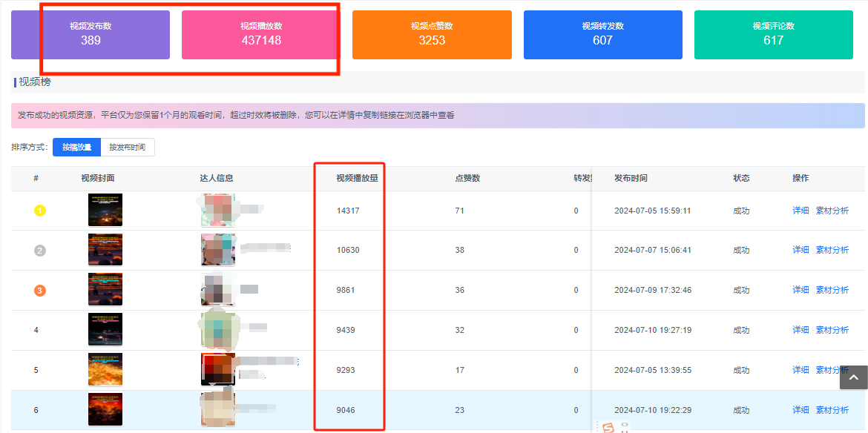868x433 pixels.
Task: Click the Sogou input method icon
Action: [x=608, y=428]
